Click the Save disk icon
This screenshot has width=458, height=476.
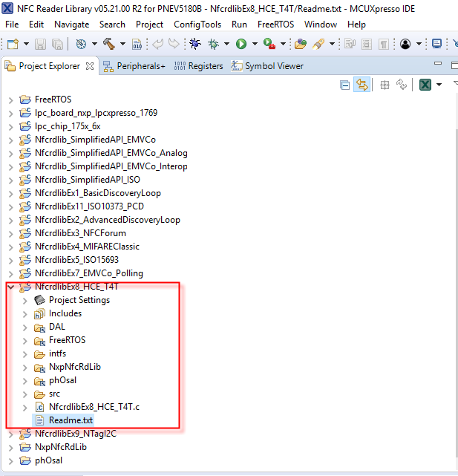(40, 45)
